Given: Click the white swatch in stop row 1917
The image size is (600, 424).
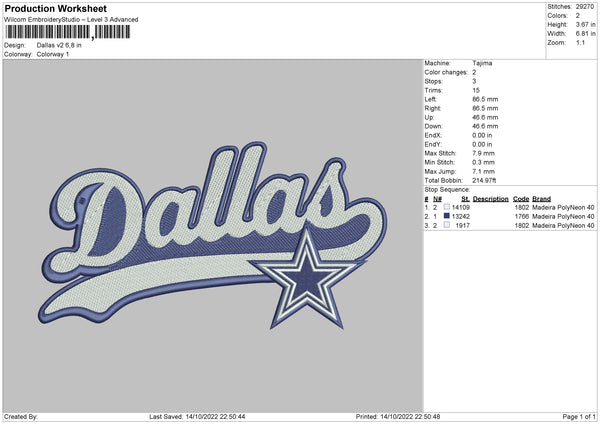Looking at the screenshot, I should pyautogui.click(x=447, y=225).
